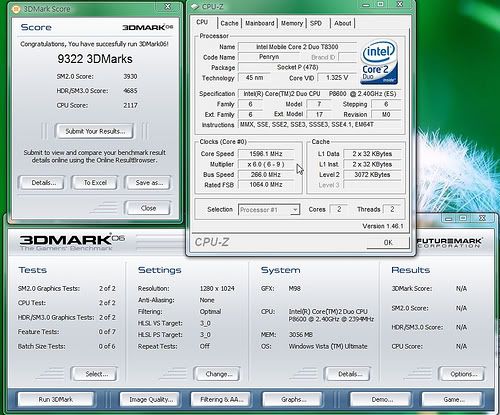The image size is (500, 415).
Task: Open the Mainboard tab in CPU-Z
Action: click(x=260, y=23)
